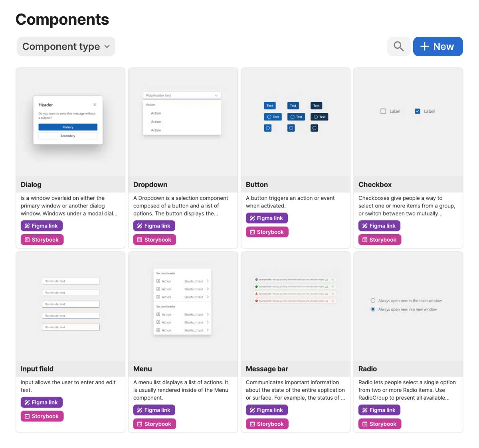Close the Header dialog preview with X

(x=95, y=105)
